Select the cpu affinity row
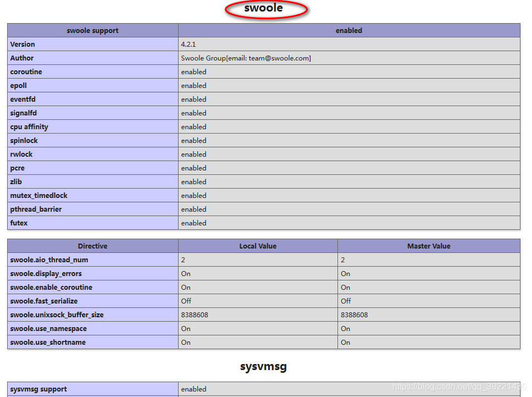 click(29, 126)
